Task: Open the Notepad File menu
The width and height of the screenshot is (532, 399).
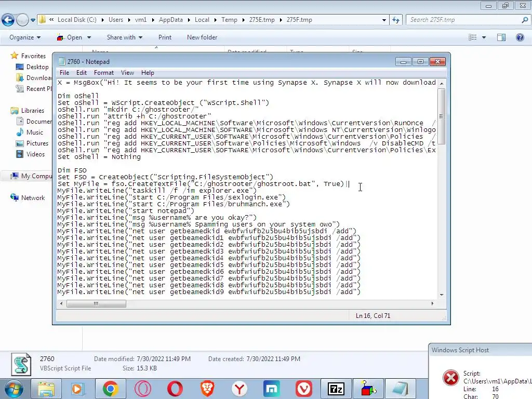Action: 64,73
